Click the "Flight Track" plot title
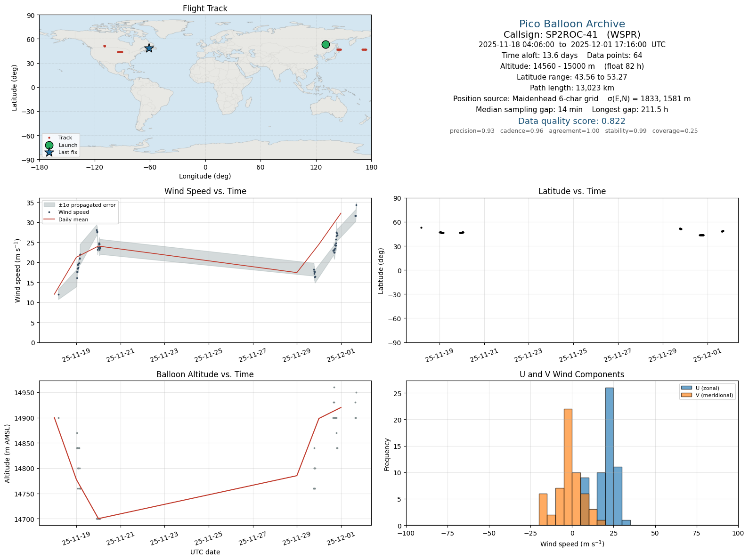This screenshot has height=560, width=749. pos(205,8)
